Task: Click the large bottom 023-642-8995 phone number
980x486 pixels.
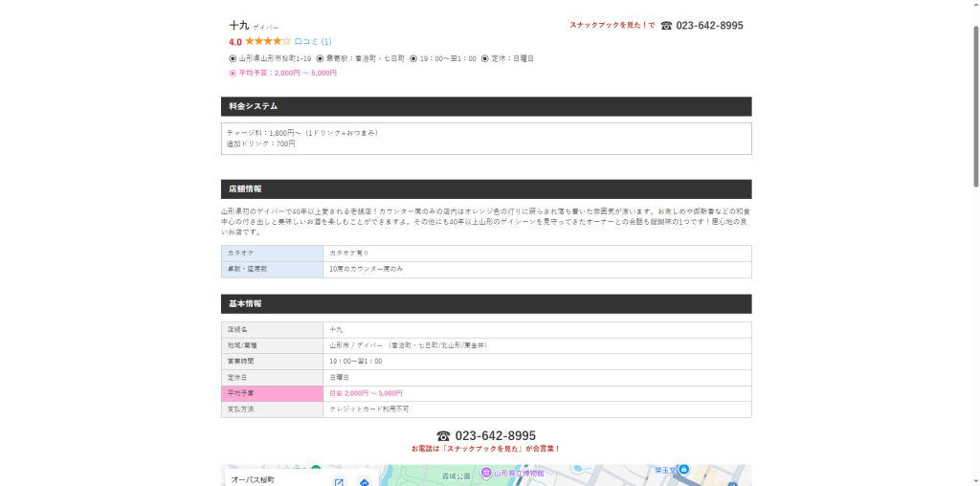Action: click(x=495, y=436)
